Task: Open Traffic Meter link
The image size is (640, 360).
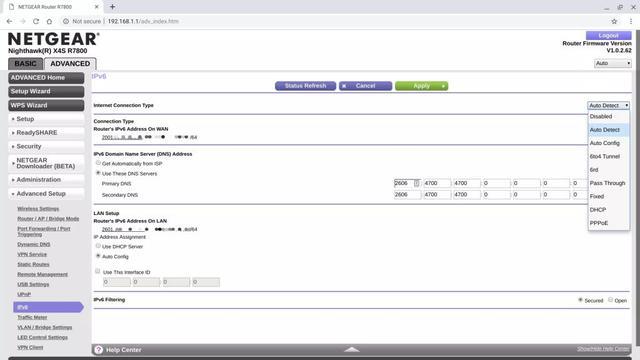Action: click(x=32, y=317)
